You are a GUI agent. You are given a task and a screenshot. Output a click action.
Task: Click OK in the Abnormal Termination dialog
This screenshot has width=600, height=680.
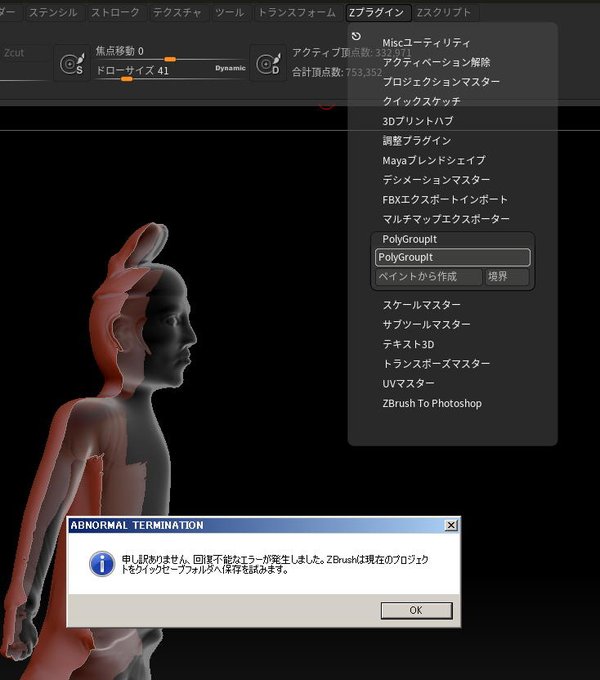[417, 610]
